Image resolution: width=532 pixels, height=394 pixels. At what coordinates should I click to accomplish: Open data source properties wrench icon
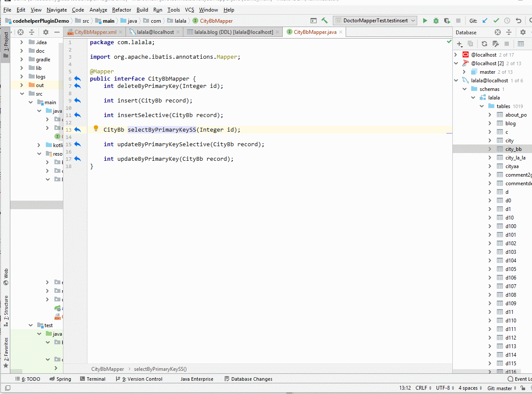496,44
